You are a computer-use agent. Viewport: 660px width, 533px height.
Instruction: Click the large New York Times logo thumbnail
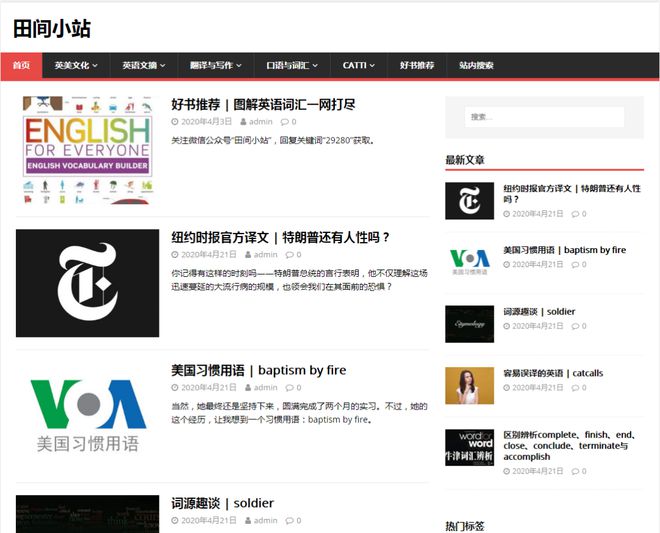click(88, 283)
